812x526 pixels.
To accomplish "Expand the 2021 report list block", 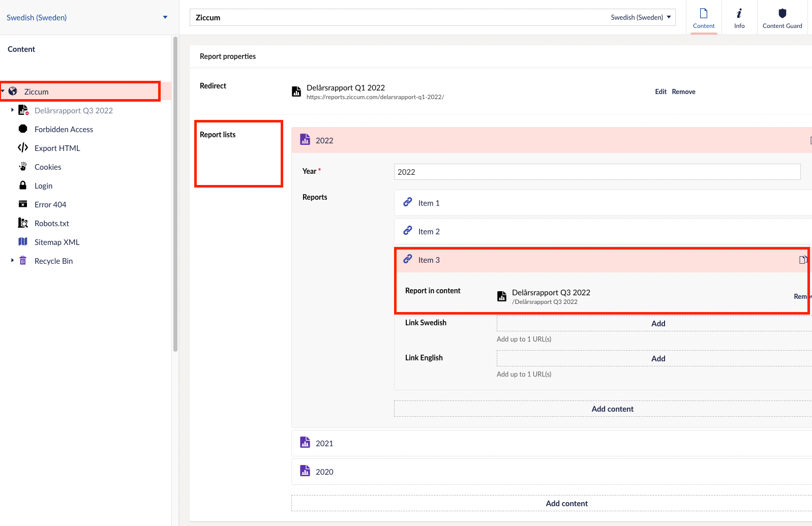I will (x=324, y=443).
